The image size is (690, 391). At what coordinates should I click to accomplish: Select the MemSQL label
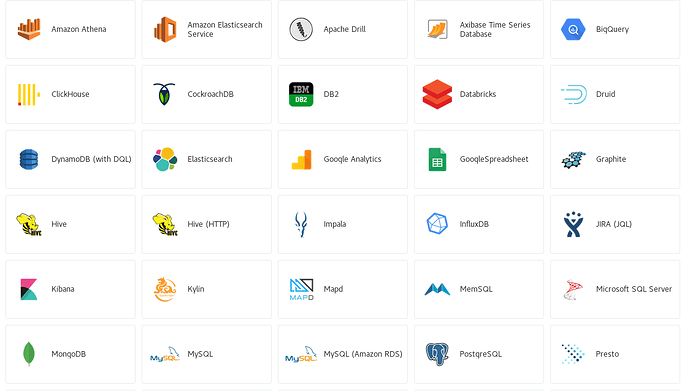[476, 289]
